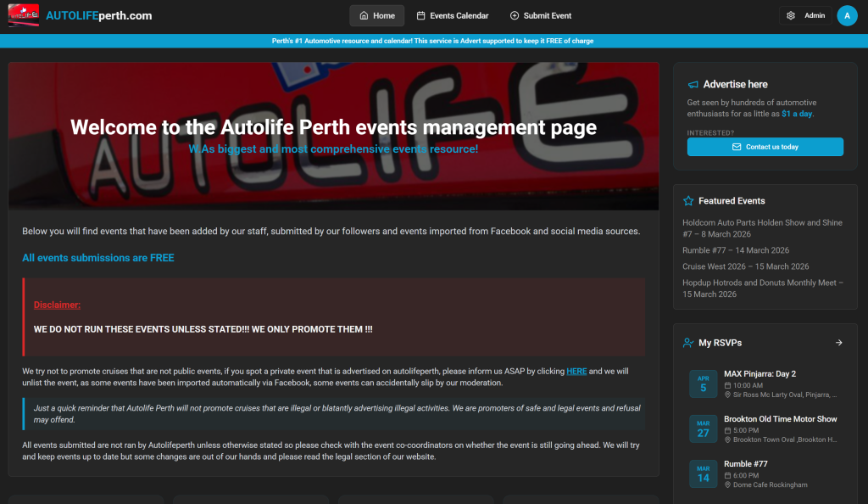Click the My RSVPs person icon

[x=688, y=343]
